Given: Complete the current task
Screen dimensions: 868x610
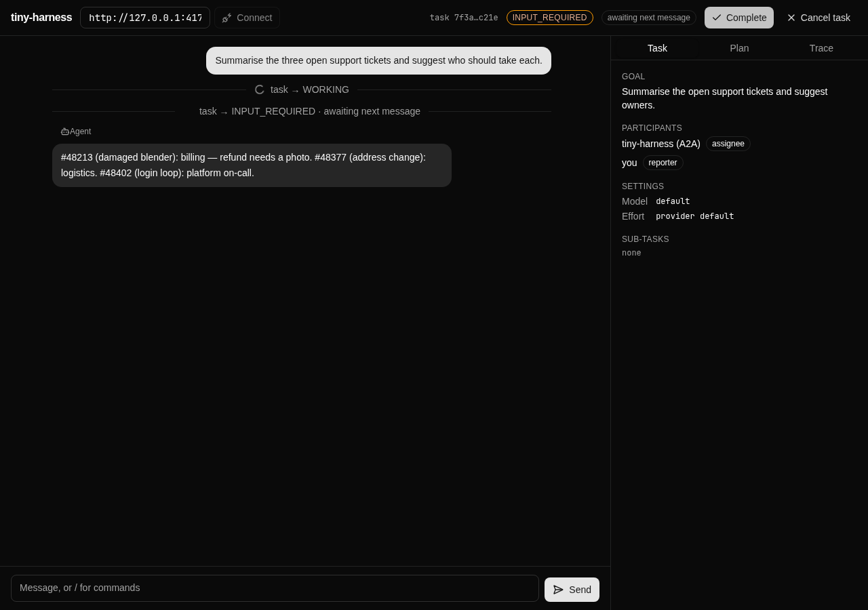Looking at the screenshot, I should pos(739,18).
